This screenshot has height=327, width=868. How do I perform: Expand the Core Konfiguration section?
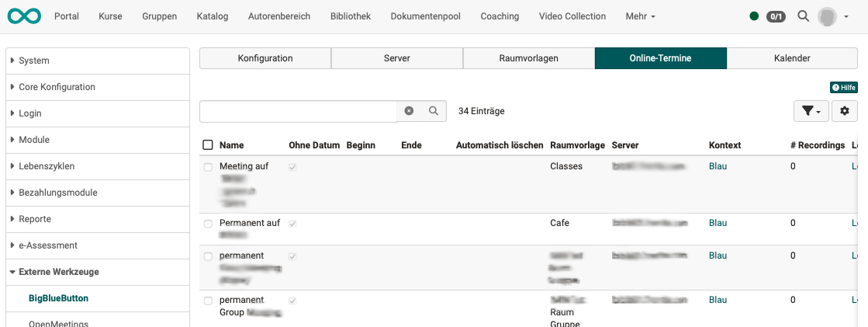click(x=98, y=87)
